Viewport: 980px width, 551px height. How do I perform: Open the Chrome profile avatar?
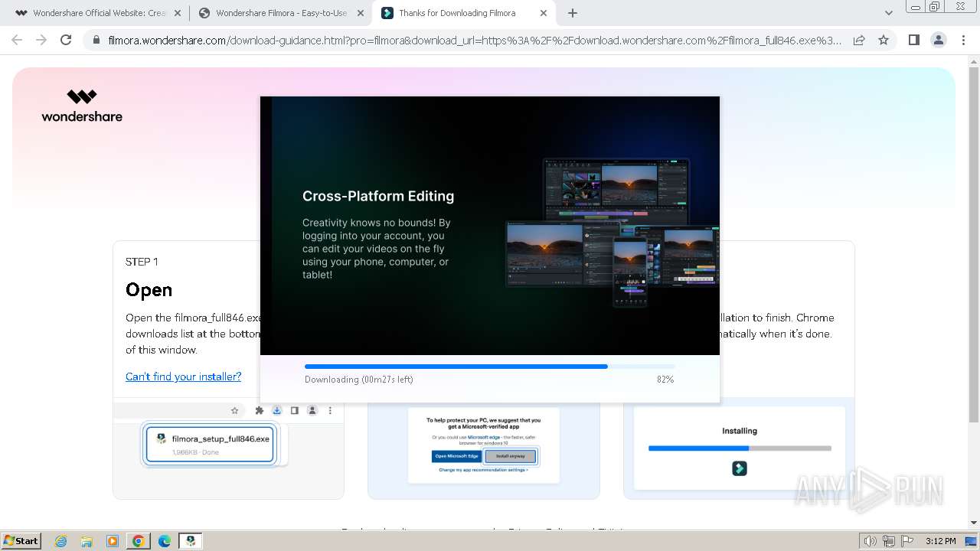pyautogui.click(x=938, y=40)
